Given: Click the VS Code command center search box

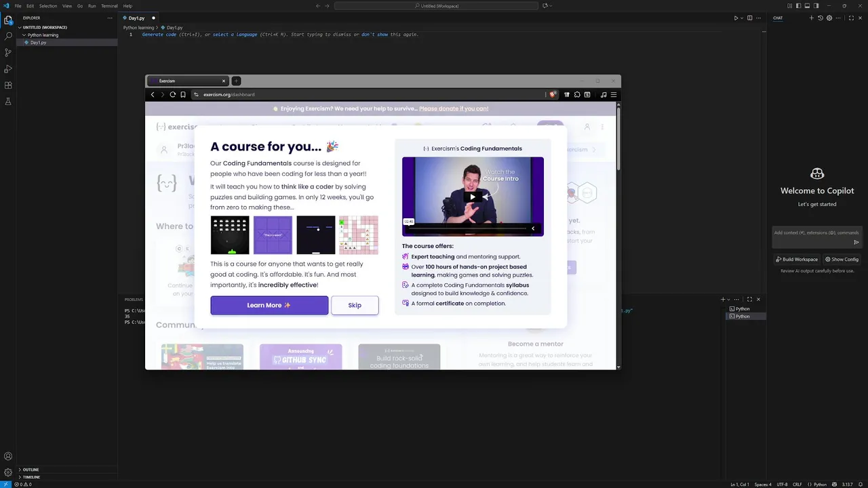Looking at the screenshot, I should pyautogui.click(x=437, y=5).
